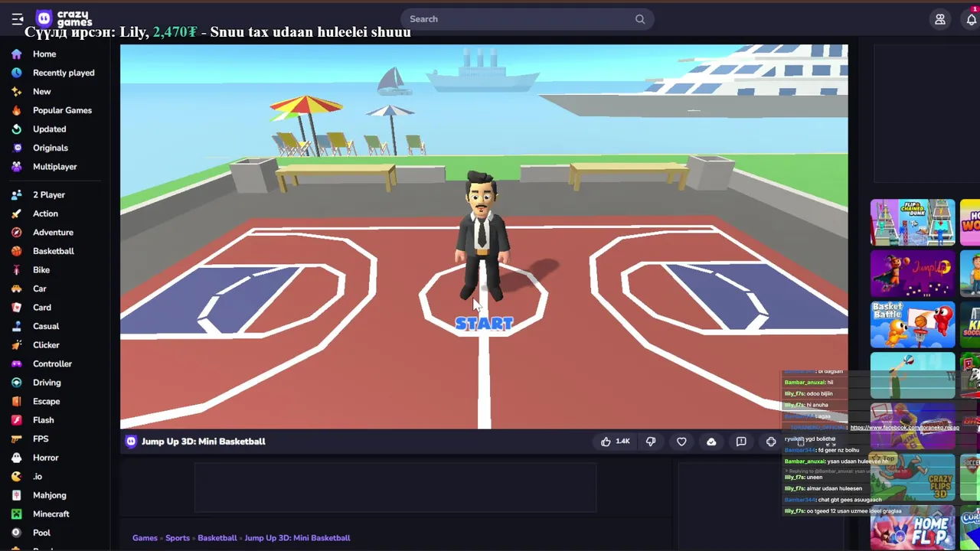Click the Casual category icon
This screenshot has height=551, width=980.
pyautogui.click(x=17, y=326)
